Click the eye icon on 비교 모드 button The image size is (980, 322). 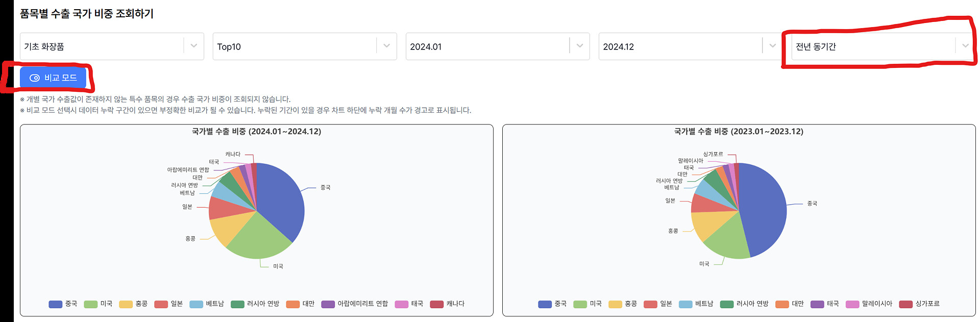coord(35,78)
